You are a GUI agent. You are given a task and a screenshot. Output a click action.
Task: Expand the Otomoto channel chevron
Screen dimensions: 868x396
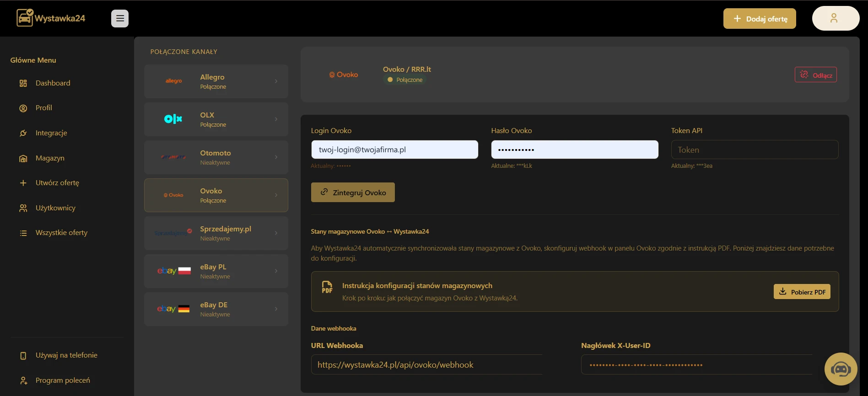pyautogui.click(x=276, y=157)
